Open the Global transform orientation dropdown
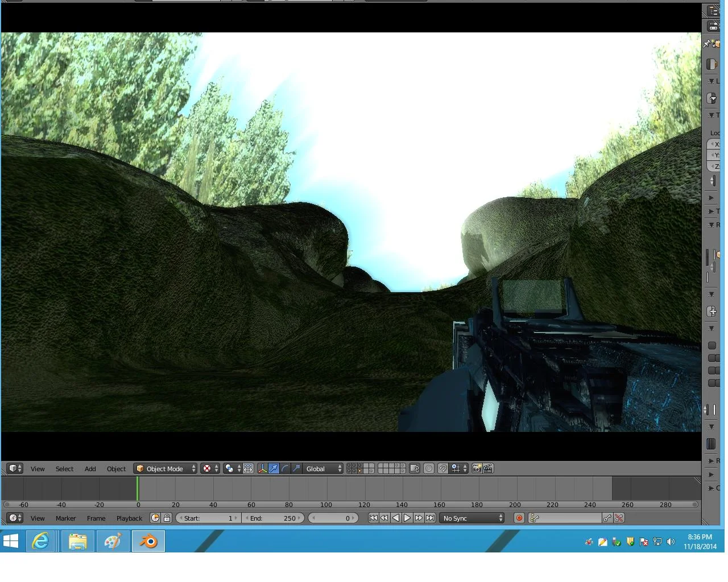Screen dimensions: 728x582 323,468
